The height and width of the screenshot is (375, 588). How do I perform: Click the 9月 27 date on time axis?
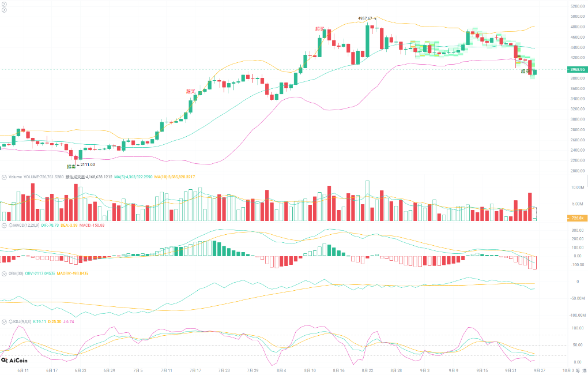point(540,370)
